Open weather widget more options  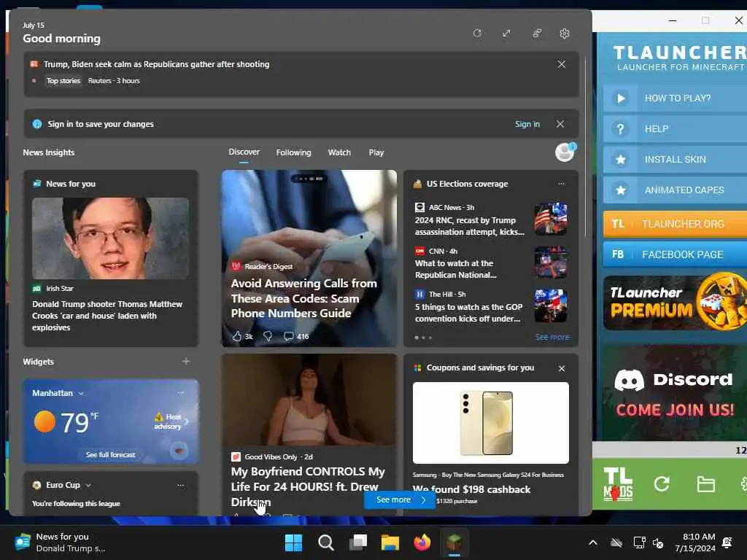coord(180,393)
